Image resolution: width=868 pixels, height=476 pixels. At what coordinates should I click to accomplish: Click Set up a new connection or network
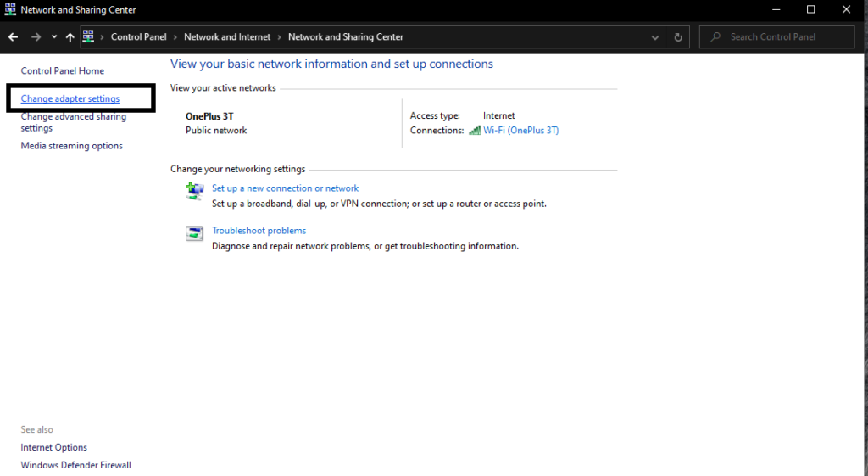[x=285, y=188]
